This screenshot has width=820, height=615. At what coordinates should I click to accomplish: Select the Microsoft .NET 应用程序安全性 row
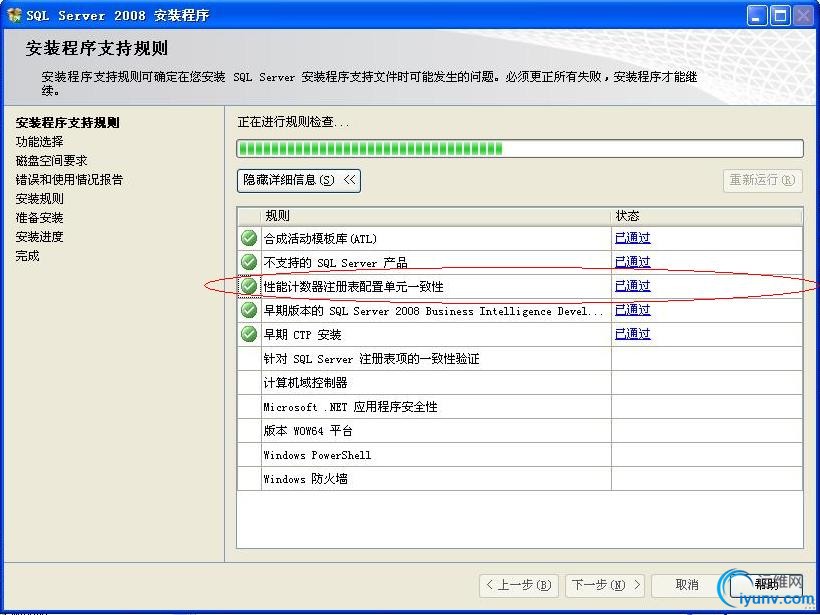coord(520,406)
